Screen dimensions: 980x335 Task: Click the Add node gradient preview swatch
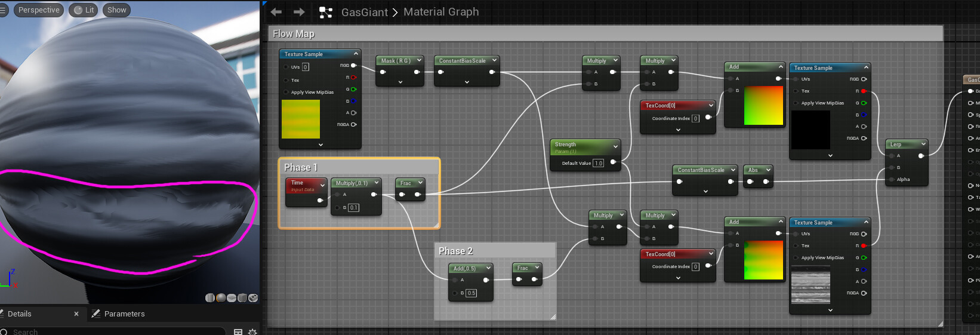coord(763,106)
